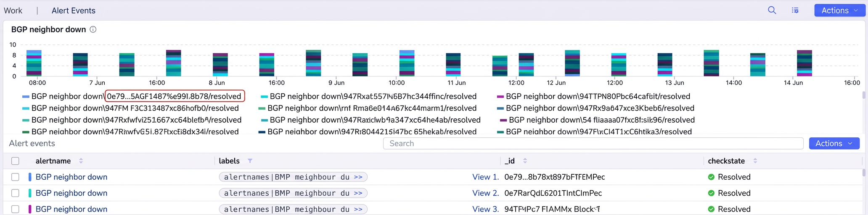
Task: Use the alert table vertical scrollbar
Action: [864, 173]
